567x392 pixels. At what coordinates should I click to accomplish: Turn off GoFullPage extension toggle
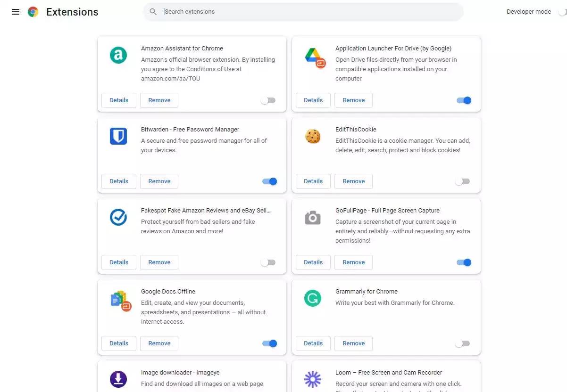point(464,262)
